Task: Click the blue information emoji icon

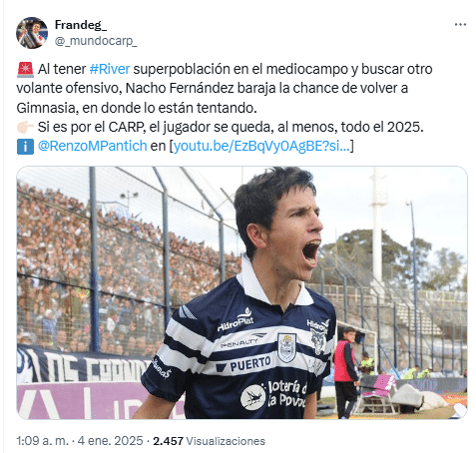Action: [25, 147]
